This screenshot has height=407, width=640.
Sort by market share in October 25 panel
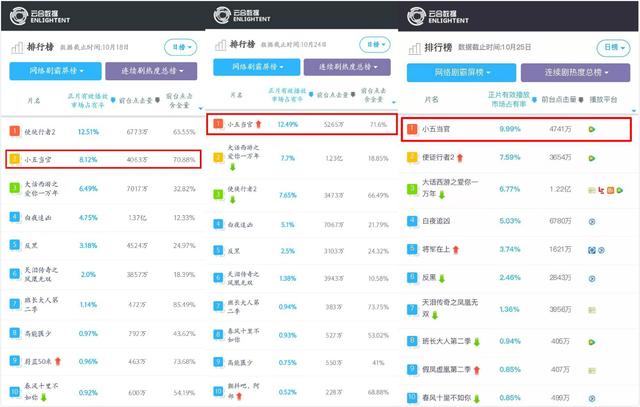click(x=534, y=100)
